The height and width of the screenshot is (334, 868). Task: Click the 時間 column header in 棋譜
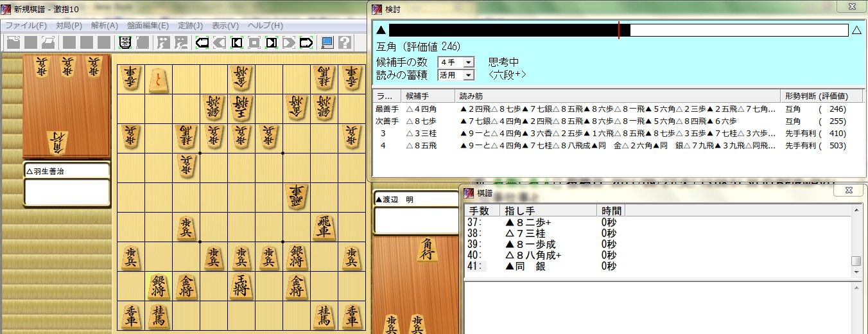point(611,211)
